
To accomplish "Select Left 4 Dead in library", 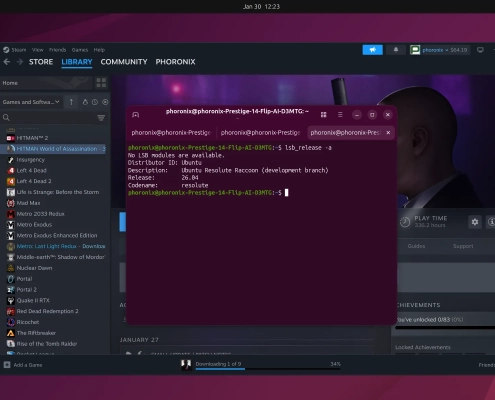I will click(x=32, y=170).
